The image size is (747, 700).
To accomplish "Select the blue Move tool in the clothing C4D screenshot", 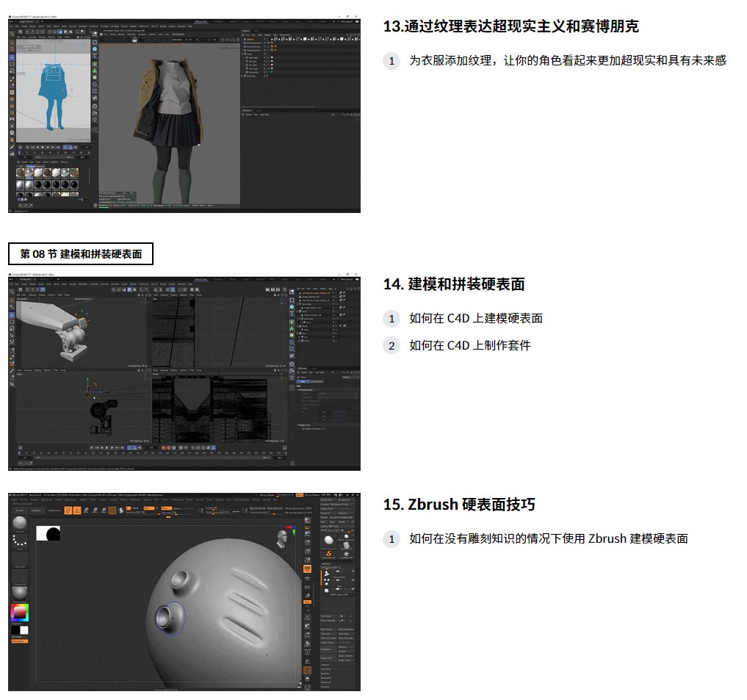I will click(x=12, y=57).
